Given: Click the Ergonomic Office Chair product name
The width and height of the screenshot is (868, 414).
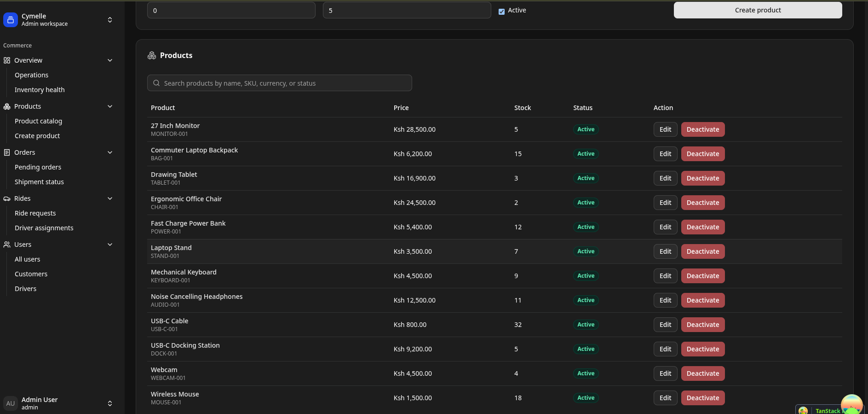Looking at the screenshot, I should tap(186, 199).
